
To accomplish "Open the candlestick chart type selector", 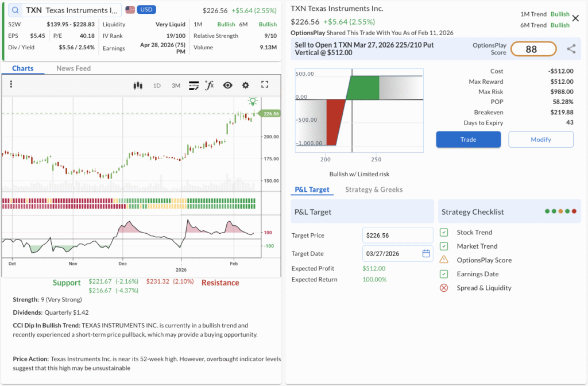I will [x=137, y=85].
